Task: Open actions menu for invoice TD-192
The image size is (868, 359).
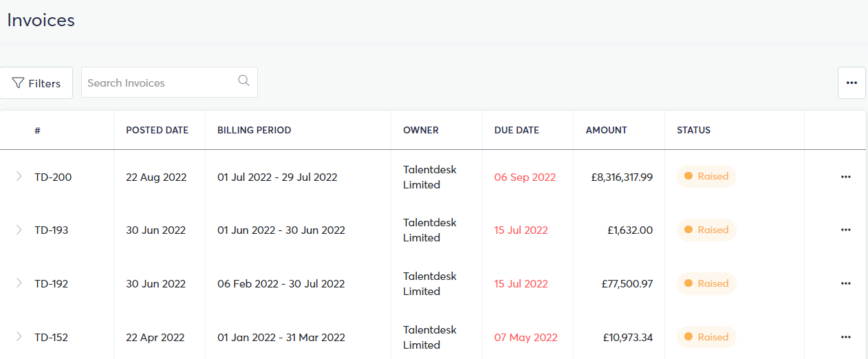Action: pyautogui.click(x=846, y=283)
